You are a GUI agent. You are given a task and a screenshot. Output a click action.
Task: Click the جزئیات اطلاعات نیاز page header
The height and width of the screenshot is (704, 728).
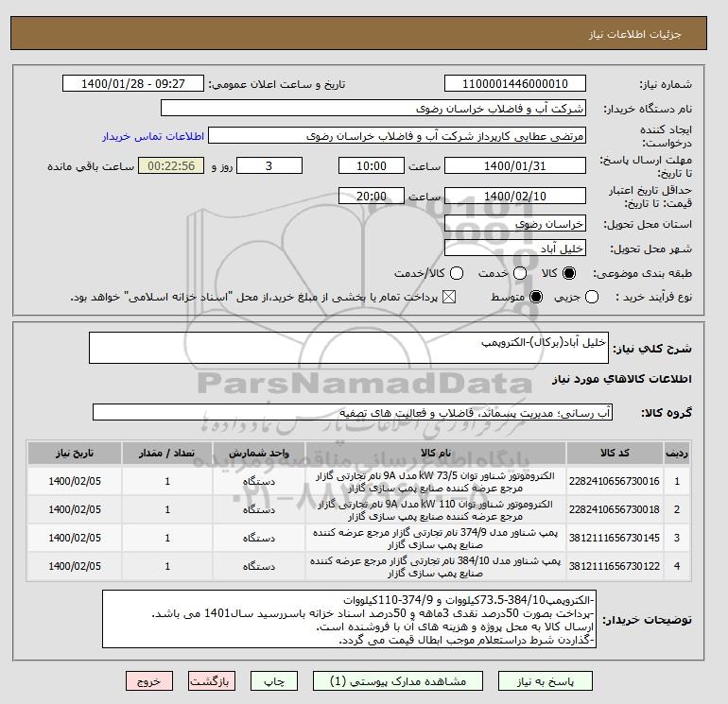point(634,34)
